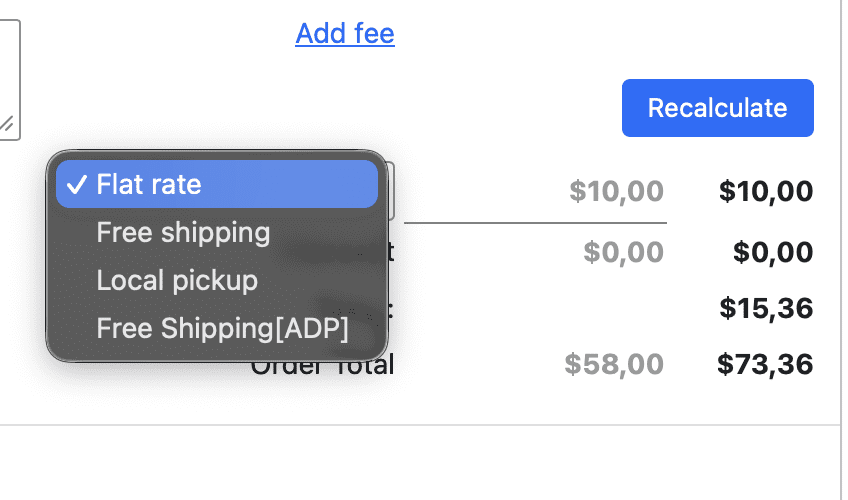This screenshot has width=848, height=500.
Task: Click the grey $10,00 shipping amount
Action: coord(616,190)
